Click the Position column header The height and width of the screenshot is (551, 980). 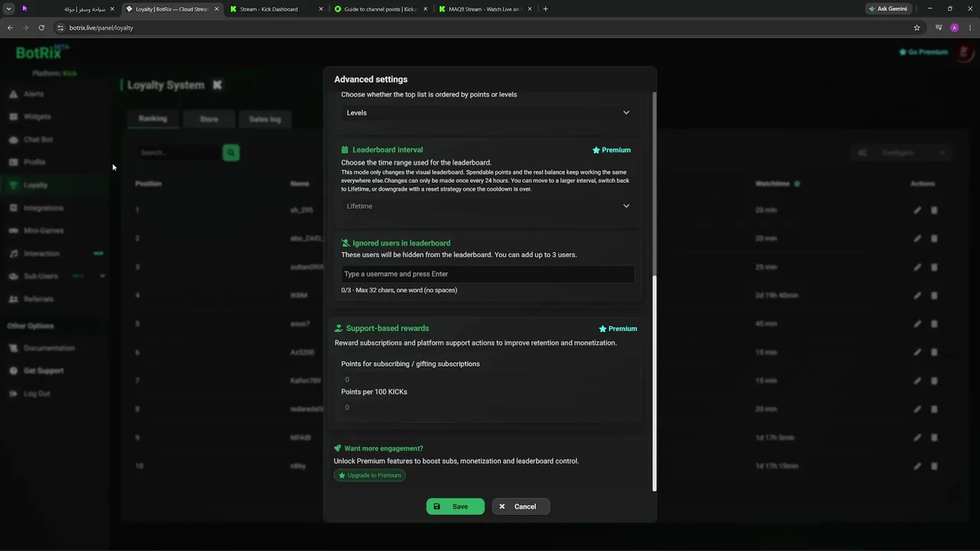coord(149,184)
